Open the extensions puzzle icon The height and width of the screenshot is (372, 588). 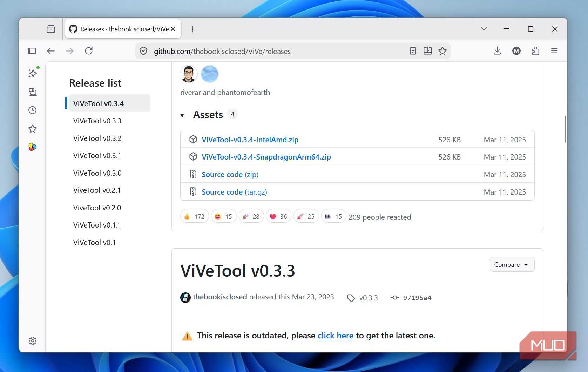[x=535, y=51]
